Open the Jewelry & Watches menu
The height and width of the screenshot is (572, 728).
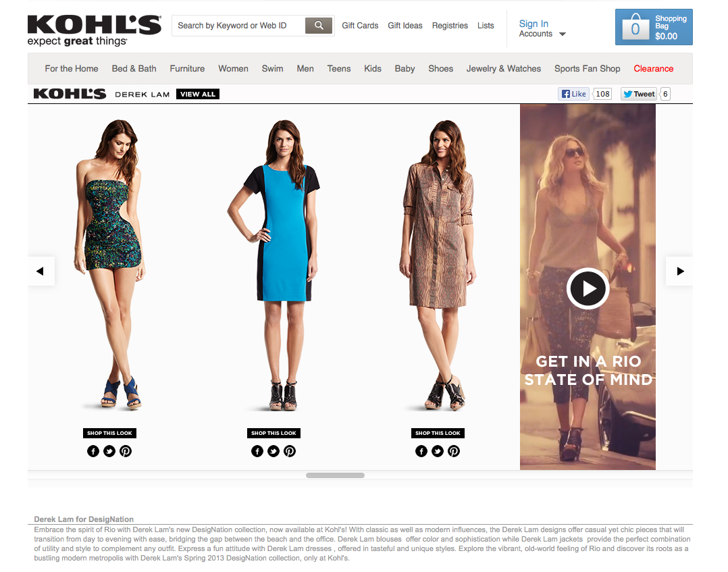(503, 69)
